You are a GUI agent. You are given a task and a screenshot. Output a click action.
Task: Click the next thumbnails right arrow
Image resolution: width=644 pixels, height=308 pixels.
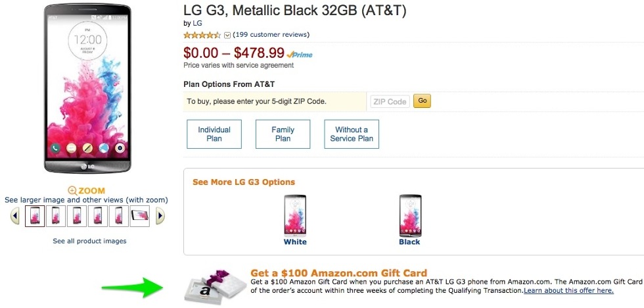pos(160,216)
